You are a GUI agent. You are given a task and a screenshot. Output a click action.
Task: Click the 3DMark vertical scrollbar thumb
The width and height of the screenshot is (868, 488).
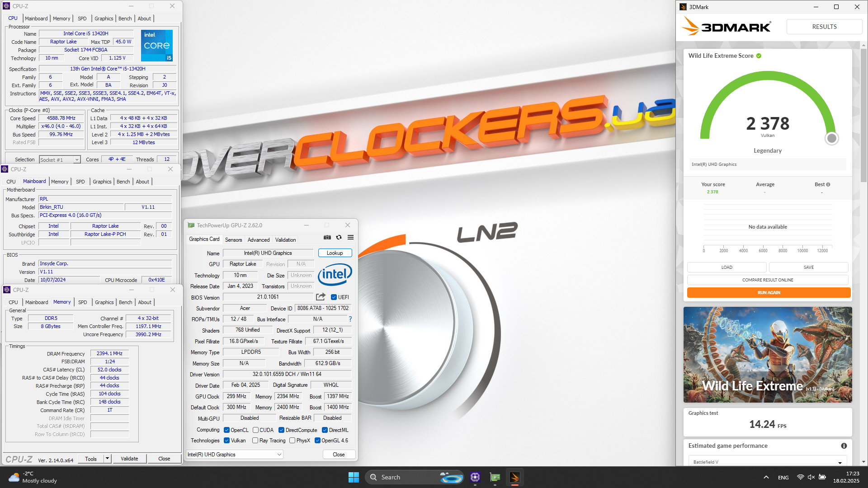click(864, 115)
